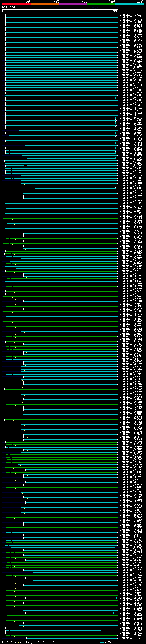Viewport: 146px width, 644px height.
Task: Select the UniRef100_P14278 hit label
Action: click(131, 67)
